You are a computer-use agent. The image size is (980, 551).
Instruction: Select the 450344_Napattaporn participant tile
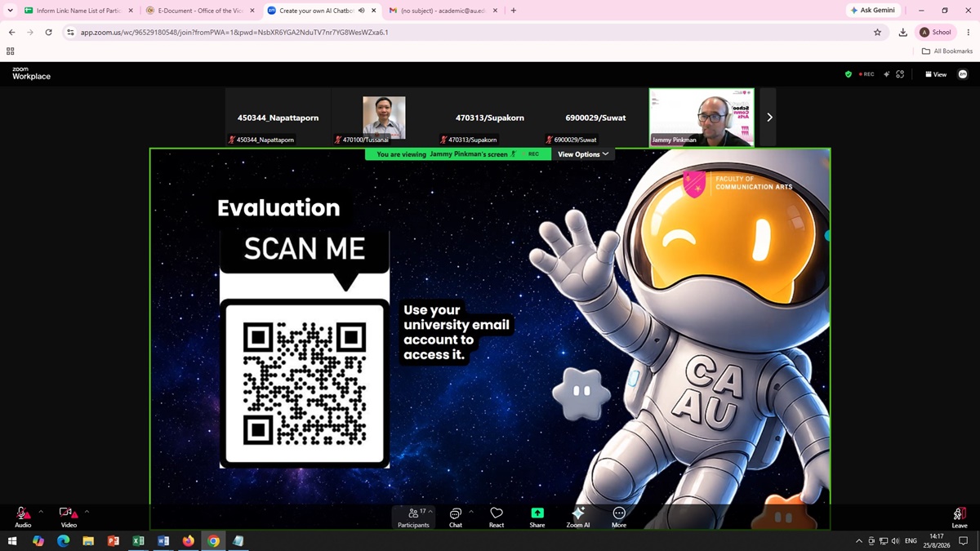[278, 118]
